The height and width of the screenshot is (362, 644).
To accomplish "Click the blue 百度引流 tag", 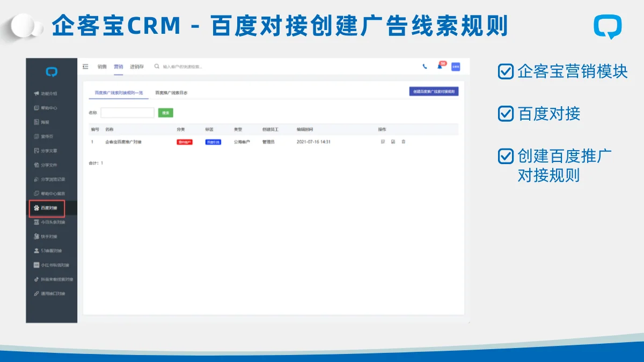I will (213, 142).
